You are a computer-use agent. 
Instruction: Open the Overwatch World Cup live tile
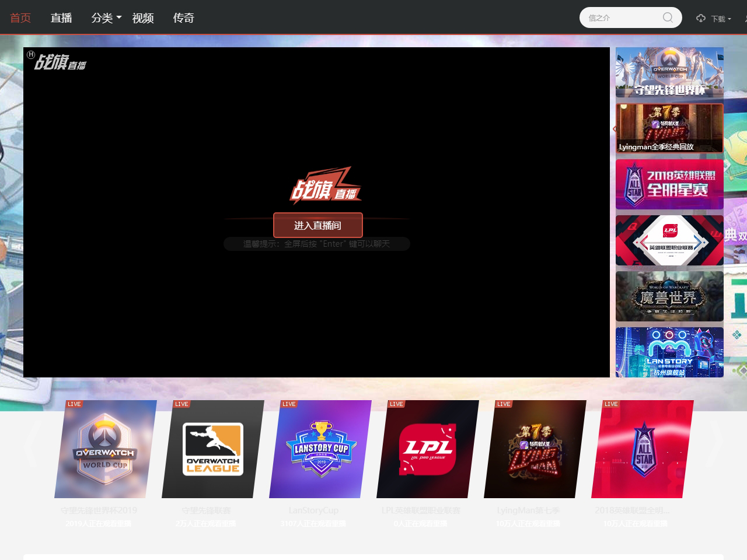tap(105, 449)
